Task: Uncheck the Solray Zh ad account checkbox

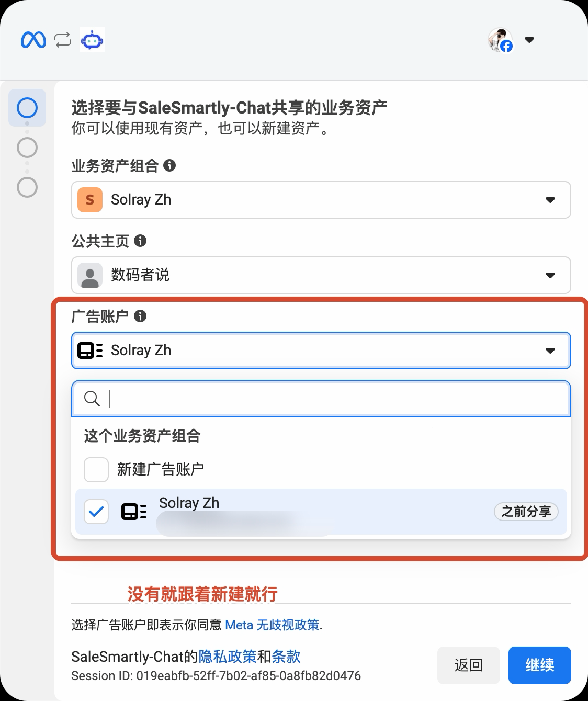Action: point(96,512)
